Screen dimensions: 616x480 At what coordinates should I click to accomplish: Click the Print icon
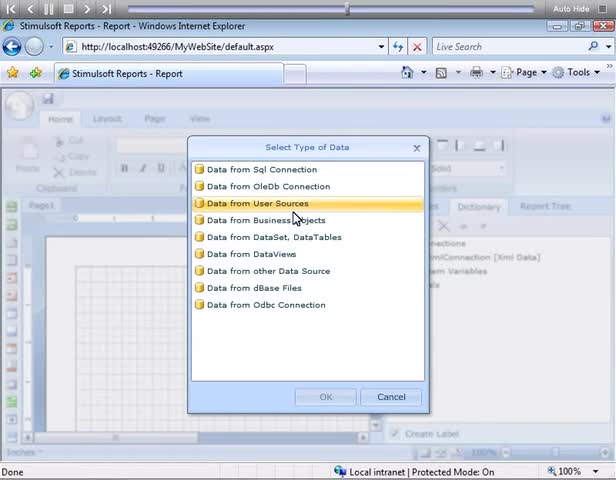coord(476,73)
